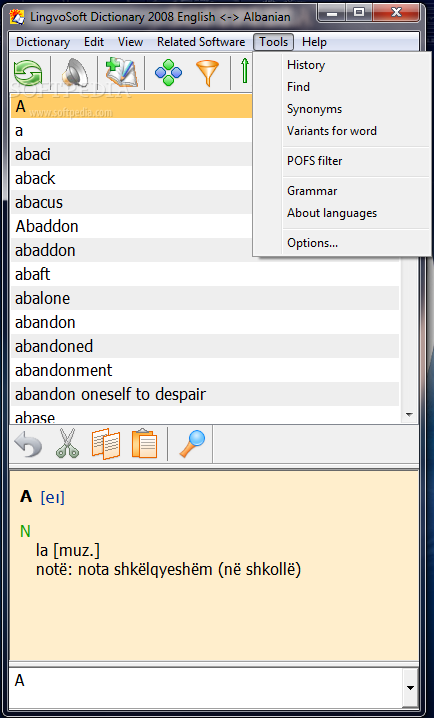Select the highlighted word 'A'

[131, 106]
